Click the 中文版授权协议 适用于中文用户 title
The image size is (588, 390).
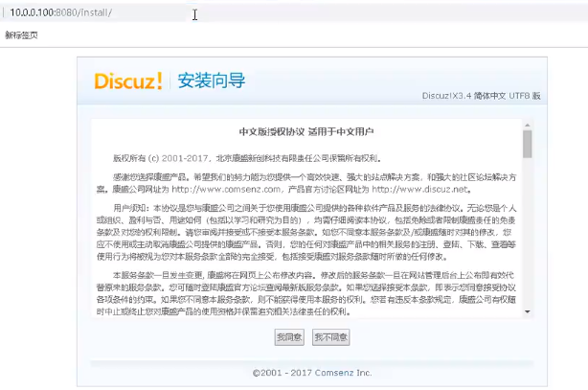coord(306,131)
